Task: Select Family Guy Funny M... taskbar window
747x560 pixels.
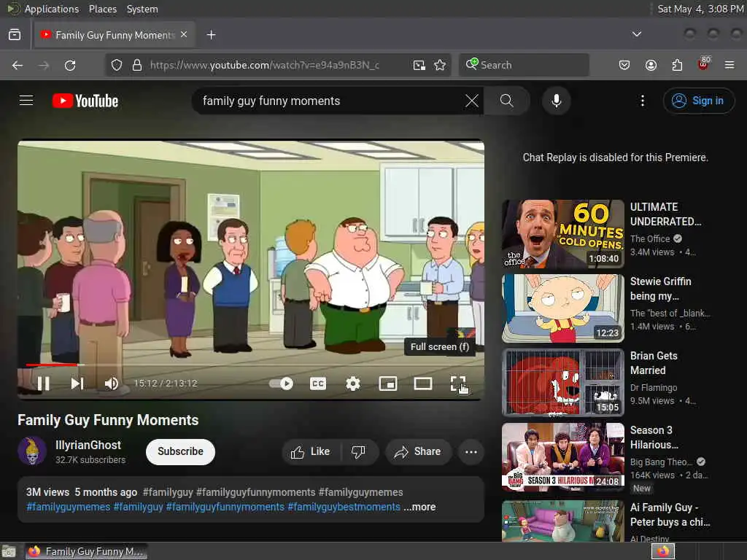Action: point(86,551)
